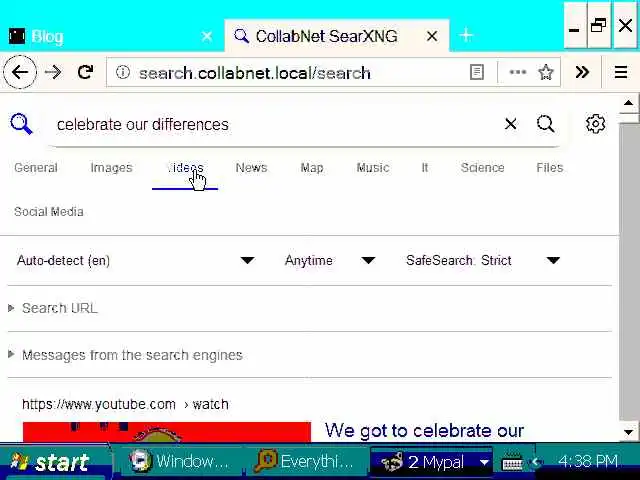This screenshot has height=480, width=640.
Task: Go back using the browser back arrow
Action: pyautogui.click(x=20, y=73)
